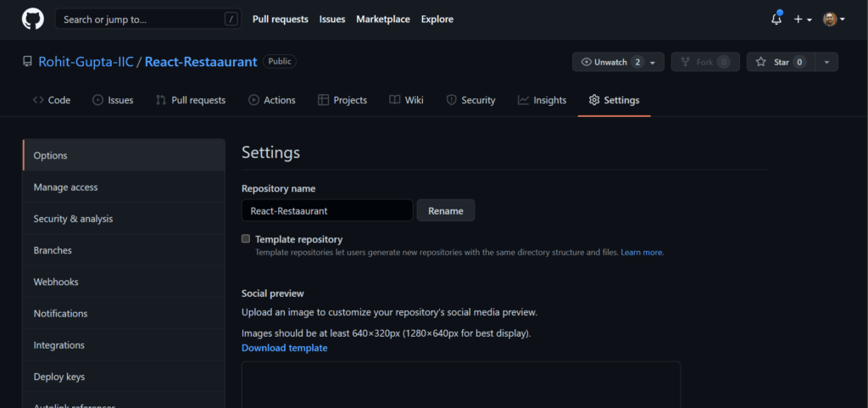Open Webhooks in the settings sidebar
This screenshot has height=408, width=868.
click(x=124, y=282)
